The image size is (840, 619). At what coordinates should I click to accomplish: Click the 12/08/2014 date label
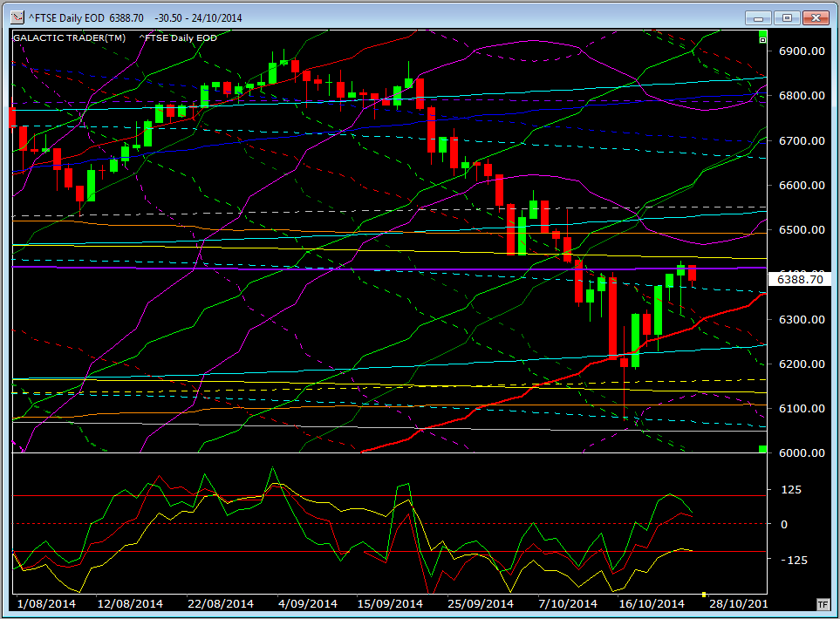pos(130,604)
